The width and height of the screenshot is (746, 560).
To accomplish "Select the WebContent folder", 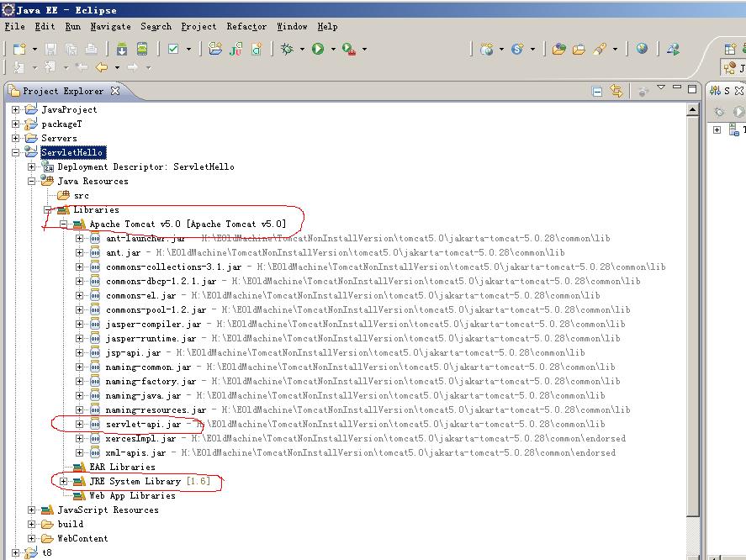I will tap(82, 538).
